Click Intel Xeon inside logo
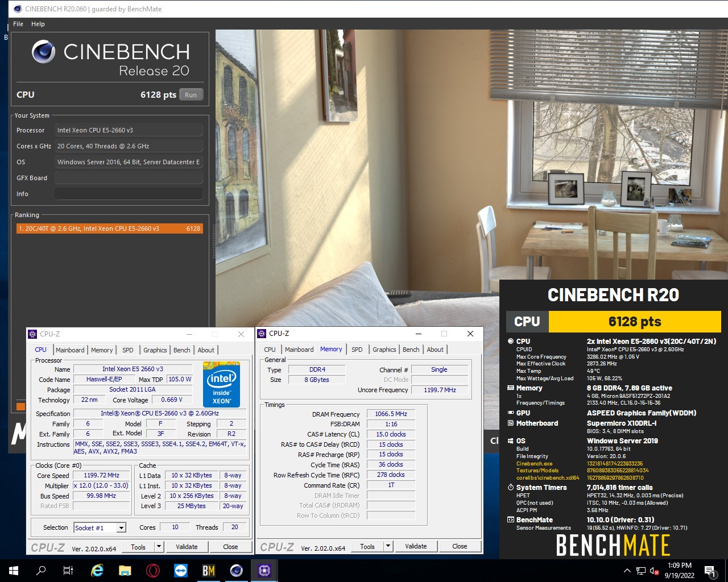 (x=221, y=384)
